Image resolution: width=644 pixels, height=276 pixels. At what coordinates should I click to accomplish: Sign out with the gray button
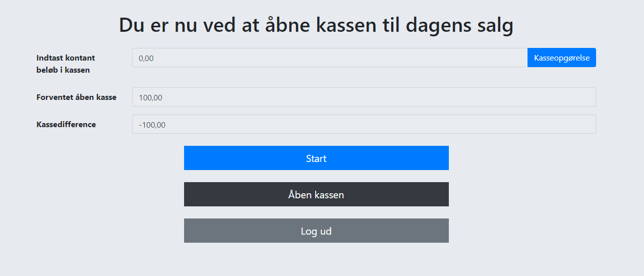pyautogui.click(x=316, y=231)
